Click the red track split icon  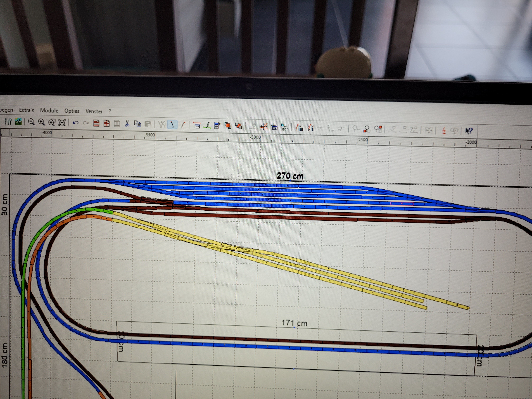click(x=310, y=128)
